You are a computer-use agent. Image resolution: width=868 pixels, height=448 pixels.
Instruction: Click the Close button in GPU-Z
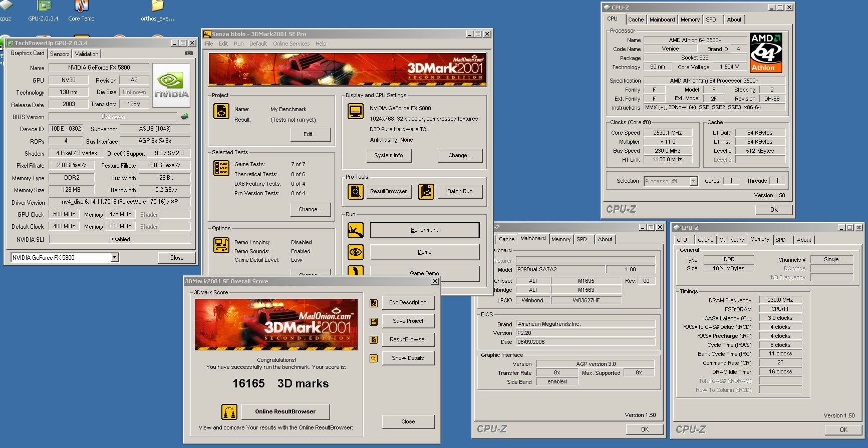click(177, 258)
